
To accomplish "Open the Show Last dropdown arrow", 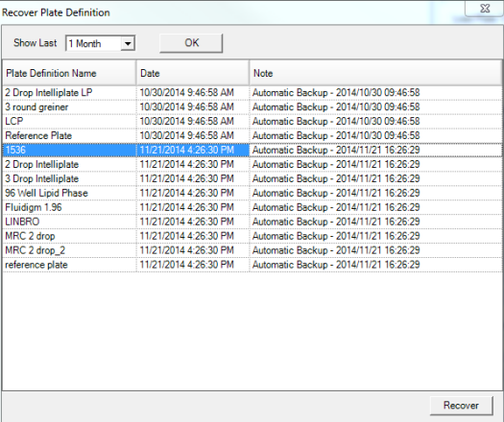I will [128, 43].
